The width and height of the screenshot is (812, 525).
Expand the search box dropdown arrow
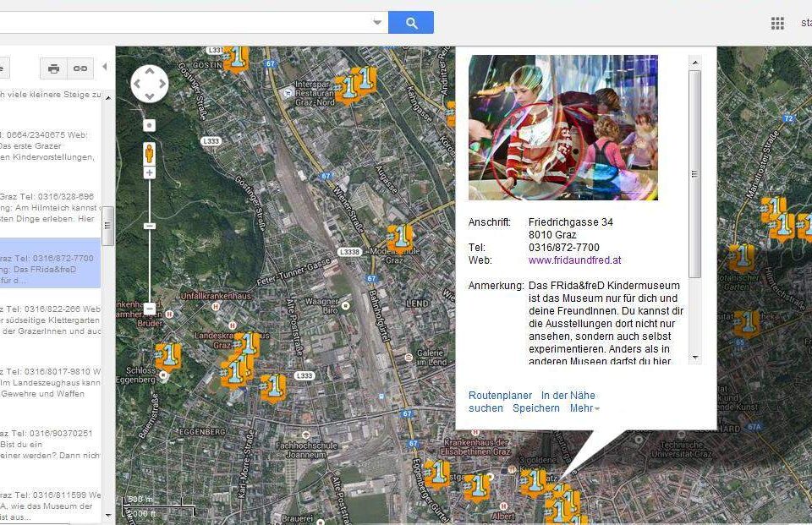pyautogui.click(x=377, y=23)
